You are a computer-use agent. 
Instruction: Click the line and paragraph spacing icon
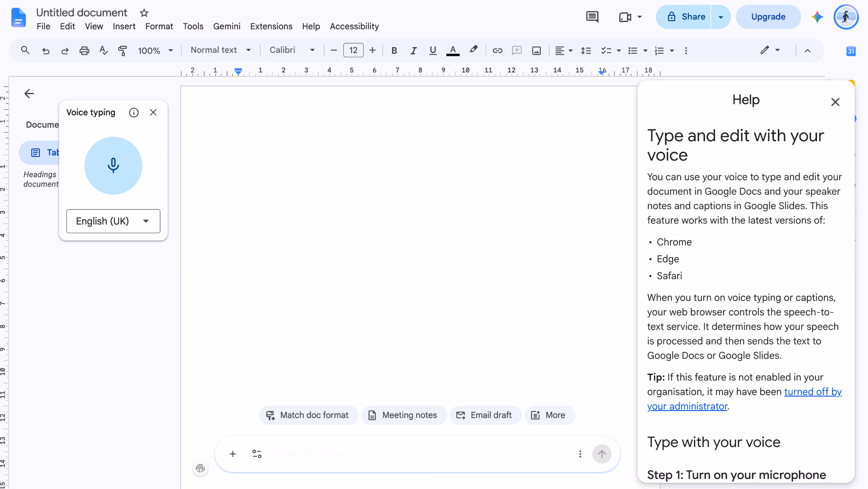point(586,50)
